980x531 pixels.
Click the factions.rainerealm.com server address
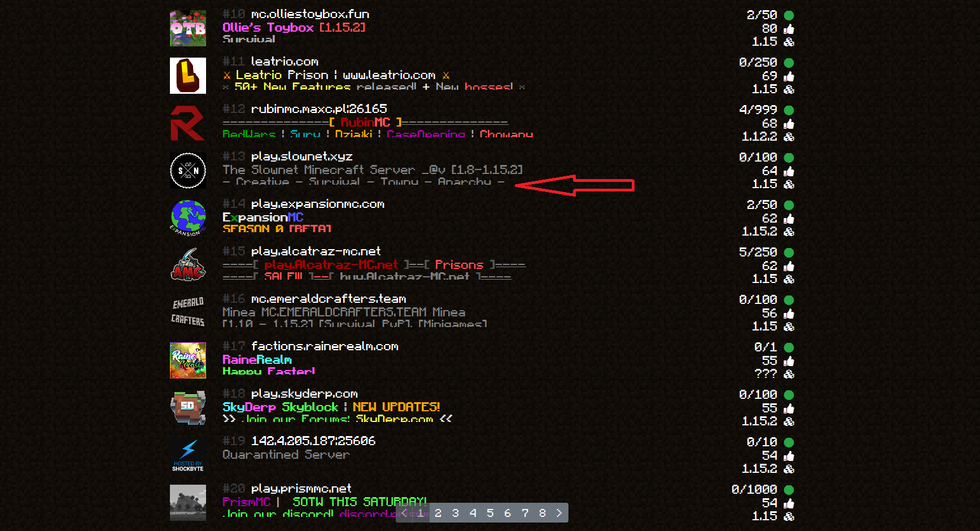(325, 346)
